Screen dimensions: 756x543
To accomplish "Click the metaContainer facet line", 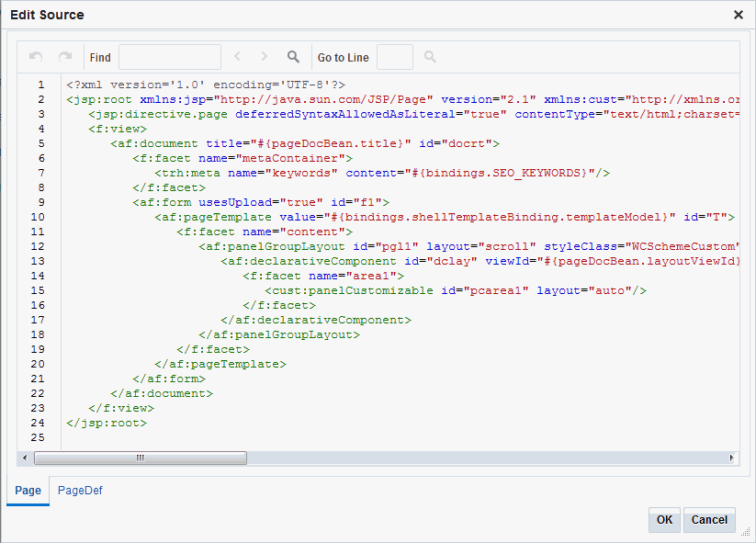I will point(243,158).
